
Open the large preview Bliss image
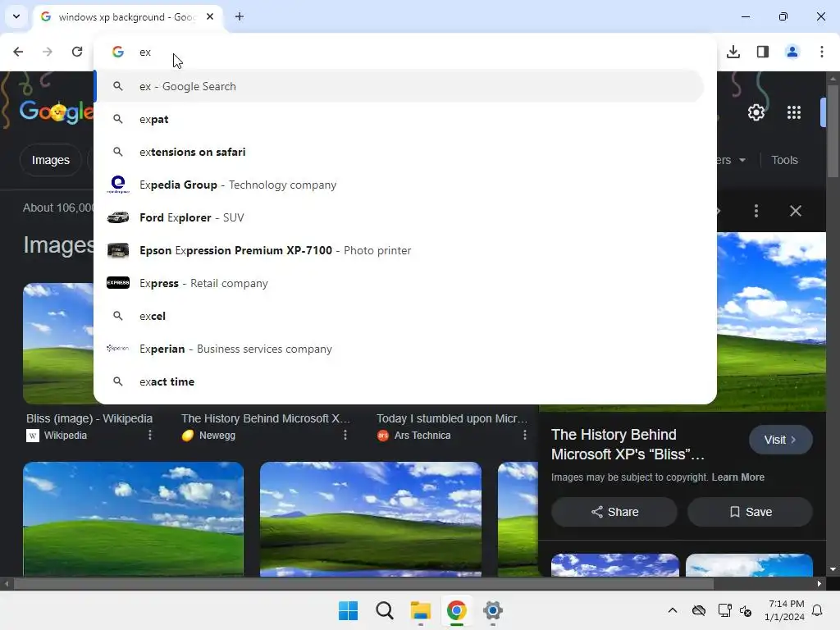coord(771,322)
